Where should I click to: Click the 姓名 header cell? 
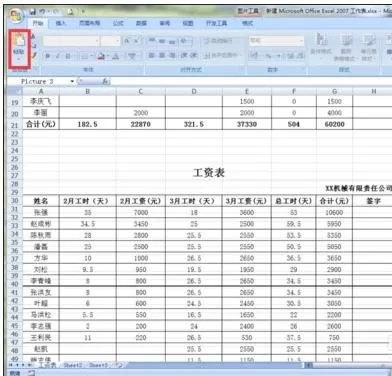pyautogui.click(x=41, y=201)
